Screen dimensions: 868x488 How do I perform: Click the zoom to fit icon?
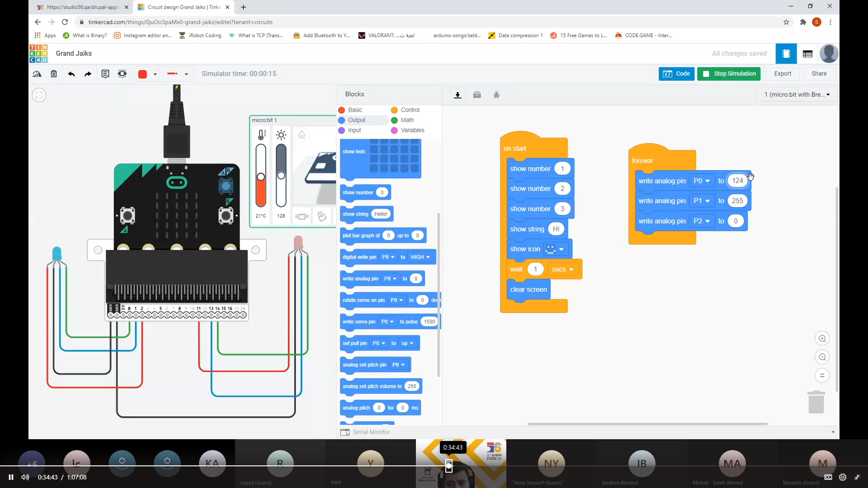39,95
